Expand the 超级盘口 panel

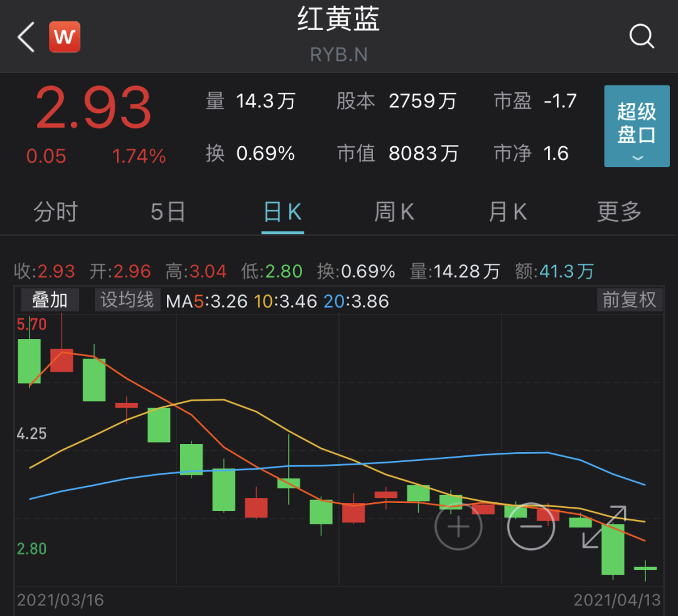(x=637, y=126)
